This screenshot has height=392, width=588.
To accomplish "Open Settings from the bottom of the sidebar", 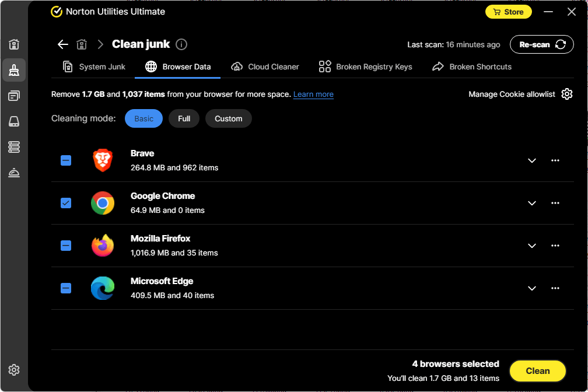I will pyautogui.click(x=13, y=369).
